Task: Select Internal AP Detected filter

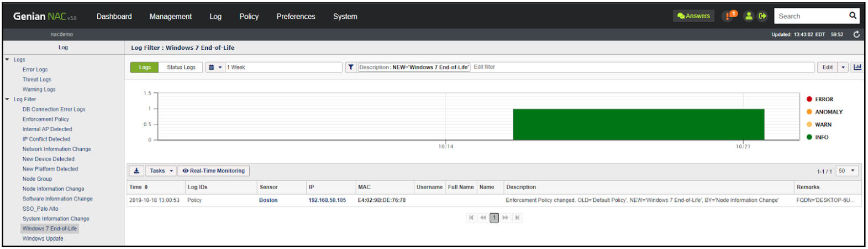Action: click(x=47, y=129)
